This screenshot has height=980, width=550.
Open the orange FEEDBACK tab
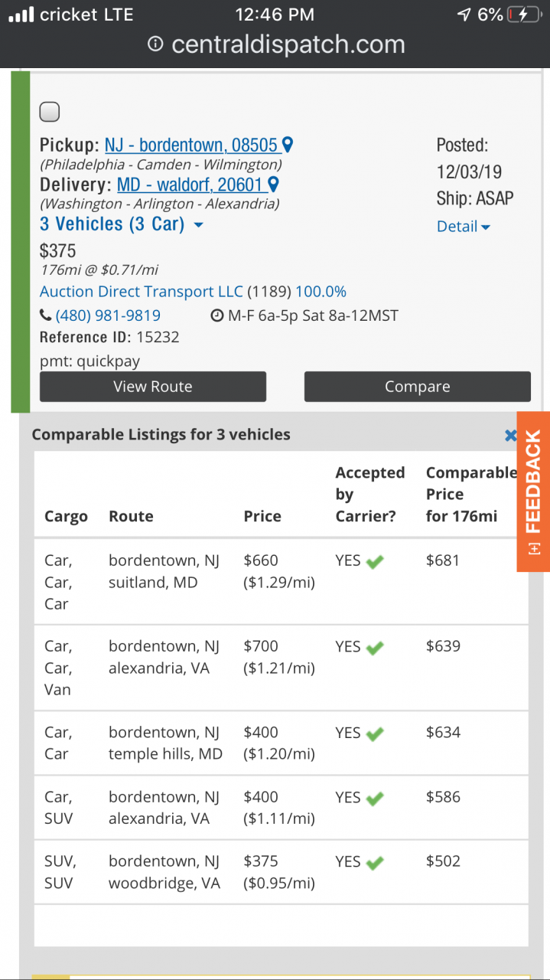pyautogui.click(x=533, y=492)
